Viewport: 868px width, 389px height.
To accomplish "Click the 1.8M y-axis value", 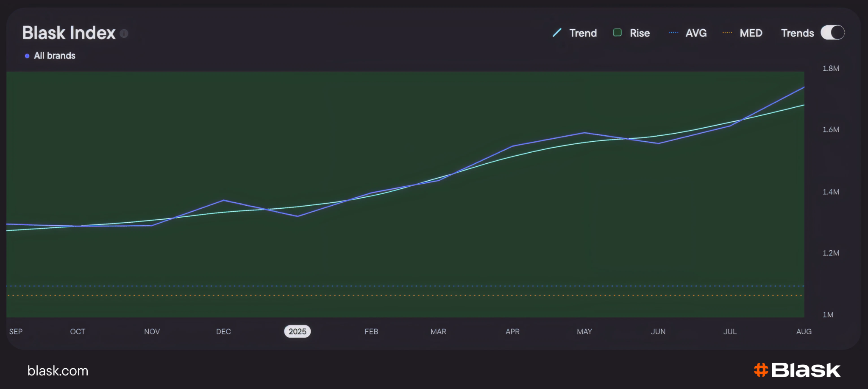I will pos(831,68).
